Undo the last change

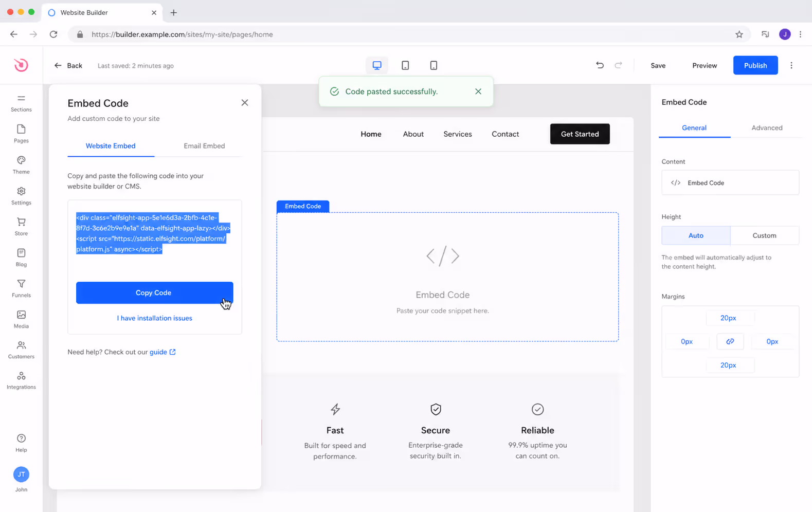pyautogui.click(x=600, y=65)
